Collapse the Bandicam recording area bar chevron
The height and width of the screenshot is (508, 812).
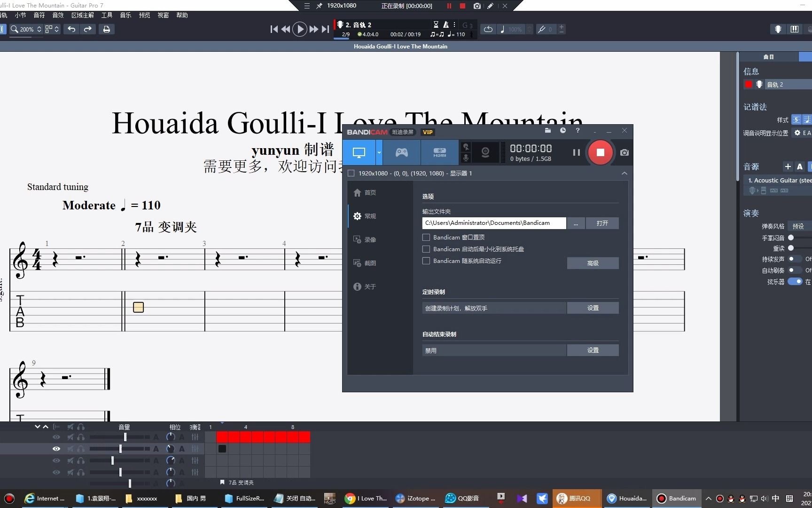pos(625,173)
